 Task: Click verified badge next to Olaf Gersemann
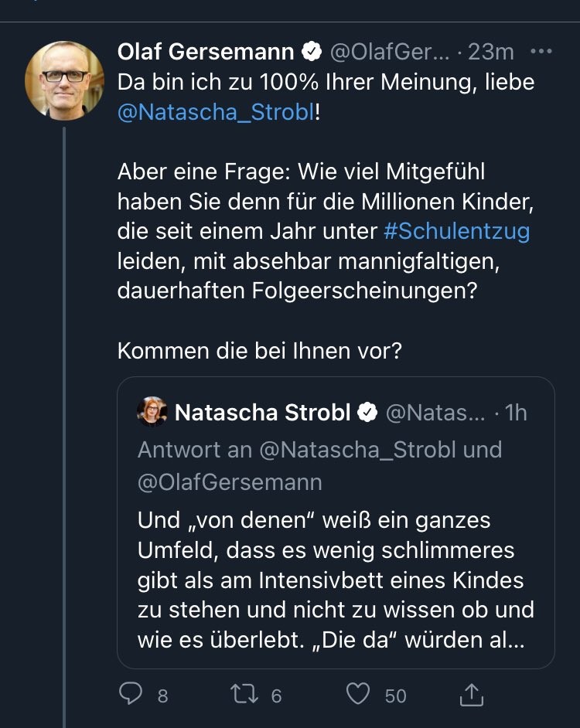(x=312, y=52)
